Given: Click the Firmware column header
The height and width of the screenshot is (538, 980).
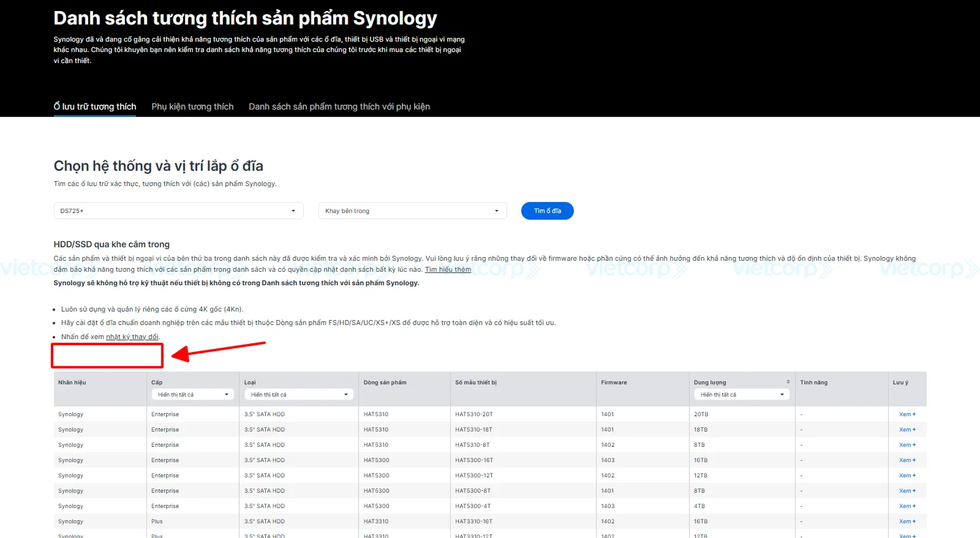Looking at the screenshot, I should click(614, 383).
